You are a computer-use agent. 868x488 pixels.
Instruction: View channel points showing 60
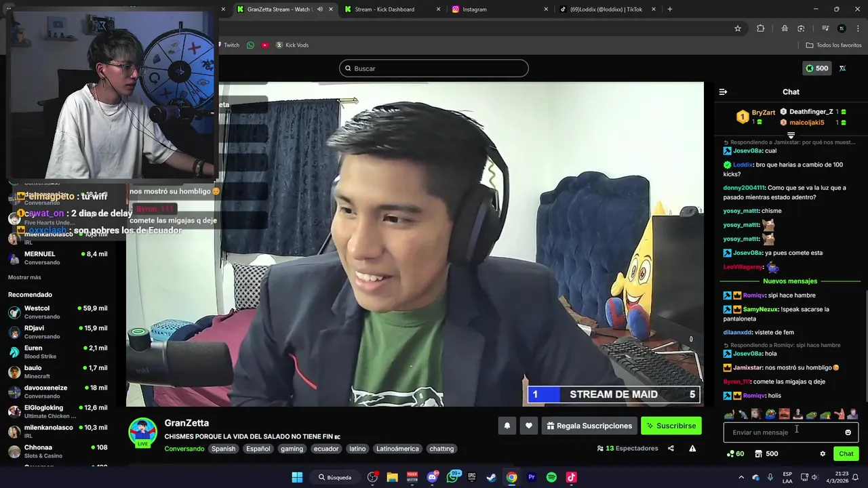pos(735,454)
